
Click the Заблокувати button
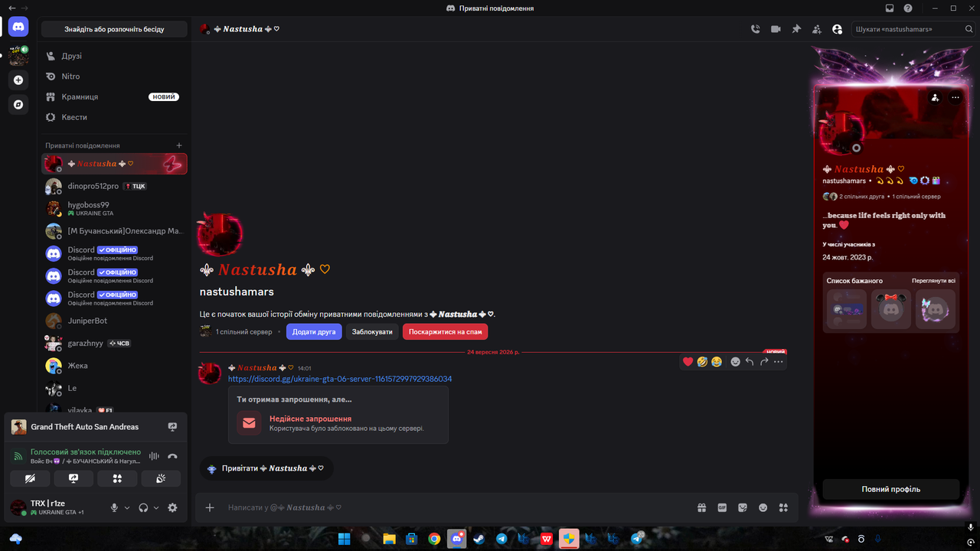372,332
